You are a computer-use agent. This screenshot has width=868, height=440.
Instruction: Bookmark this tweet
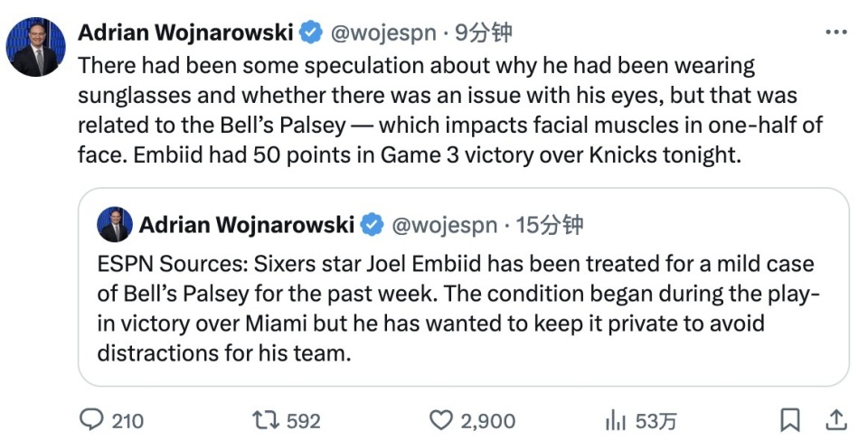tap(790, 420)
